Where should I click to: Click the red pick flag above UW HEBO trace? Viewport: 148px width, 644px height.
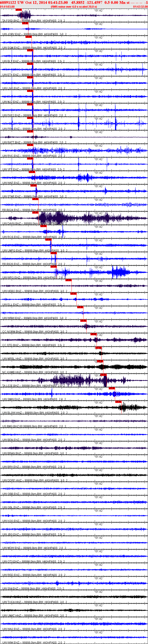click(x=68, y=280)
